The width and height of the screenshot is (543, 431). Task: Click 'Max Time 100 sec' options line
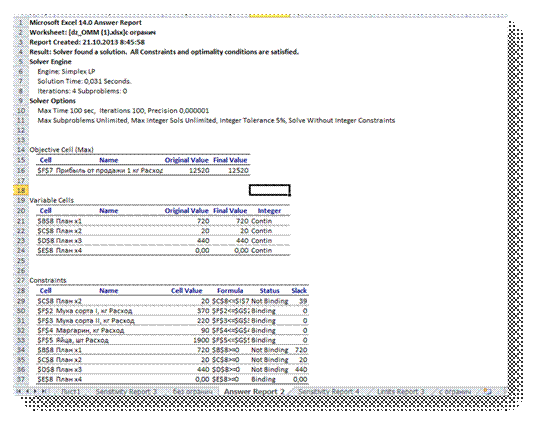(x=123, y=111)
